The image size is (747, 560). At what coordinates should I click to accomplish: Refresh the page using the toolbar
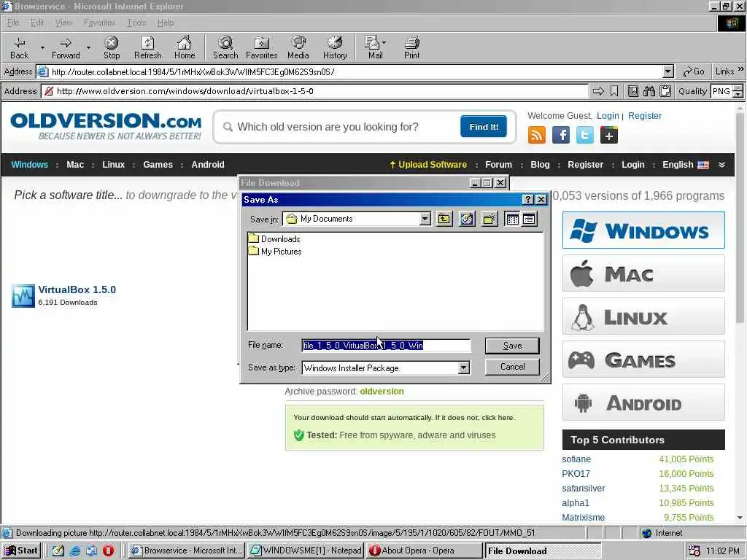click(147, 48)
